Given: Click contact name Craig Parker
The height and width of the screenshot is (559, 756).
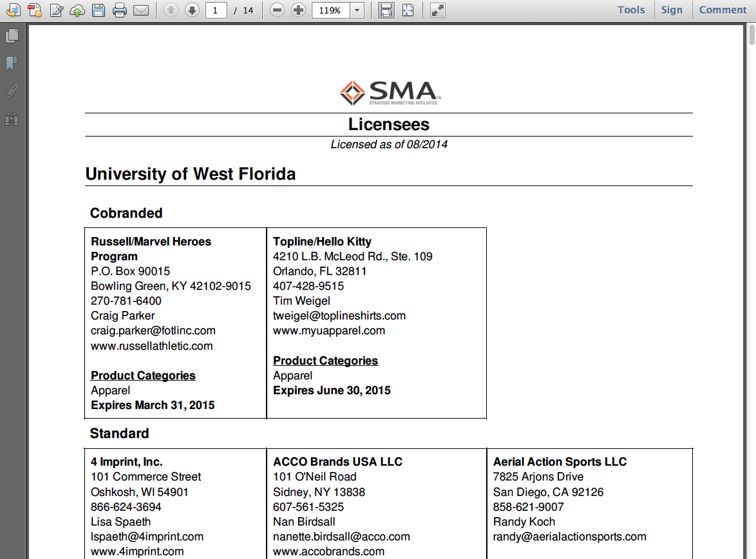Looking at the screenshot, I should point(122,316).
